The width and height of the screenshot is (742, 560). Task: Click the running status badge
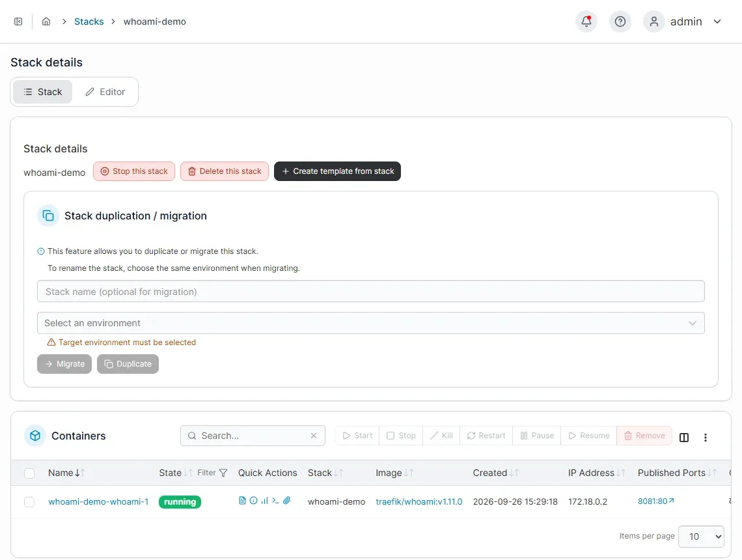[180, 502]
